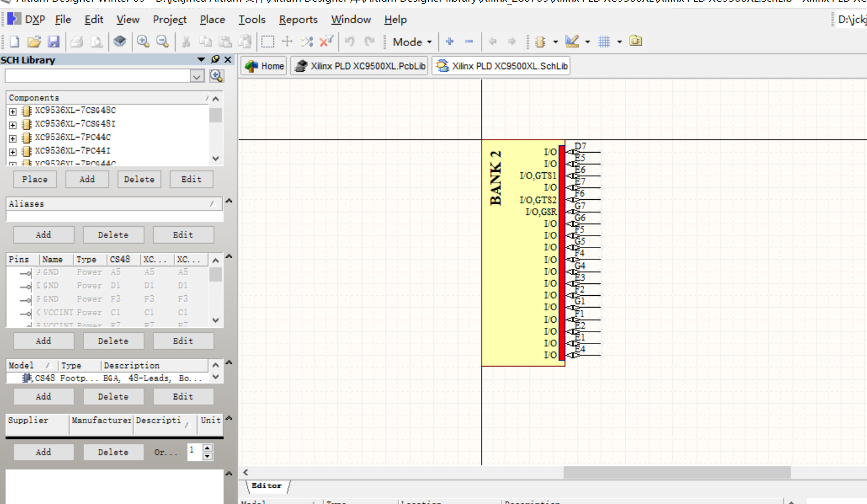Screen dimensions: 867x504
Task: Go to next part arrow icon
Action: click(x=512, y=42)
